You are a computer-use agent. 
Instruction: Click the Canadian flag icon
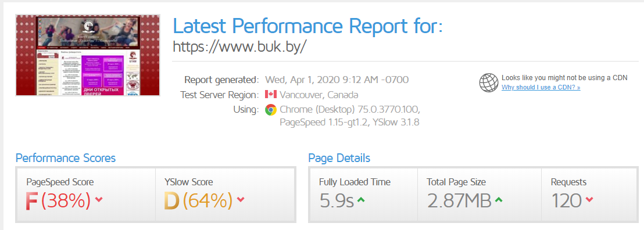[271, 95]
